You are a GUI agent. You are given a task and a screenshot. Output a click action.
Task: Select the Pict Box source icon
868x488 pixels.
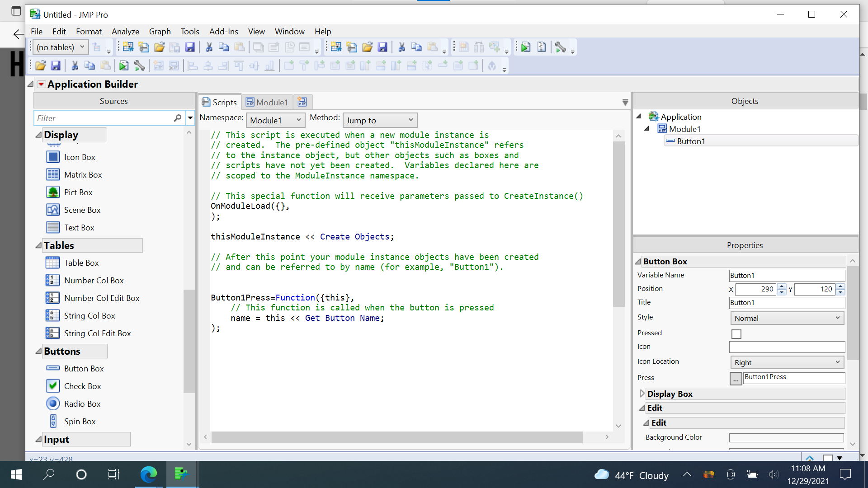(53, 192)
